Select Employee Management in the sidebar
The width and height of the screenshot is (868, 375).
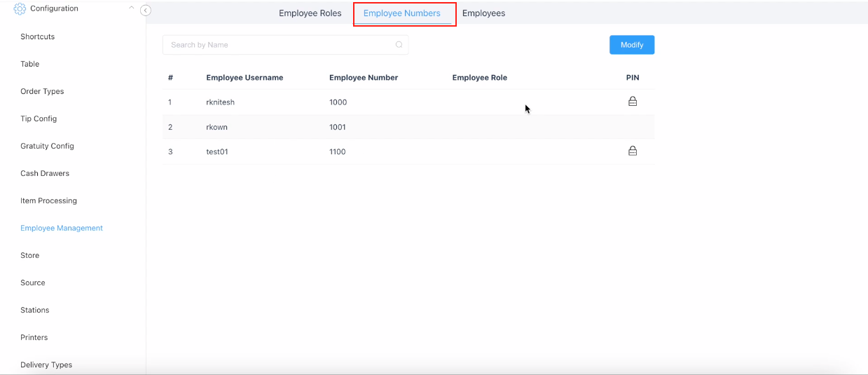click(x=62, y=228)
